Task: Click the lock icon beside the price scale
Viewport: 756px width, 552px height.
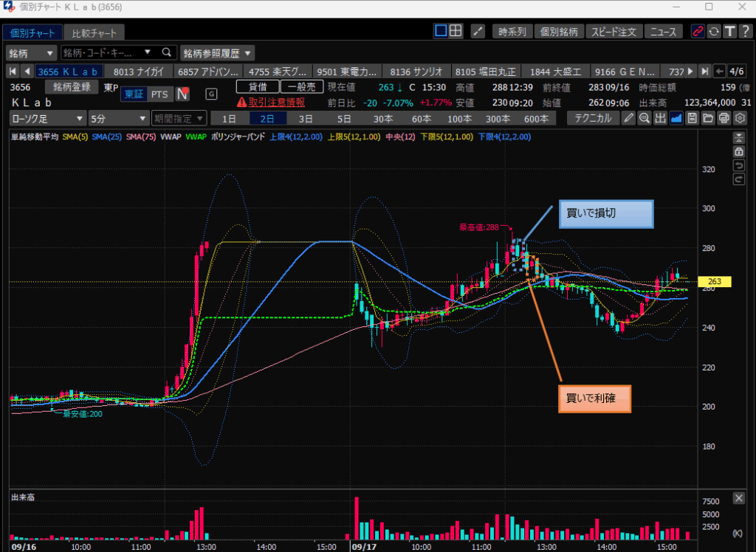Action: (738, 151)
